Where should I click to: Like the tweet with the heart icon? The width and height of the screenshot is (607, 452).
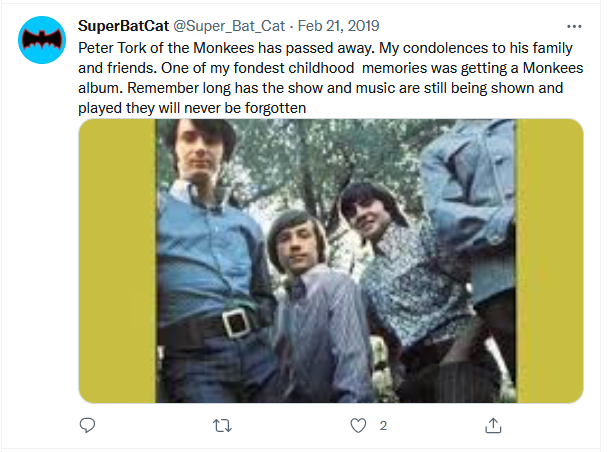(x=358, y=426)
